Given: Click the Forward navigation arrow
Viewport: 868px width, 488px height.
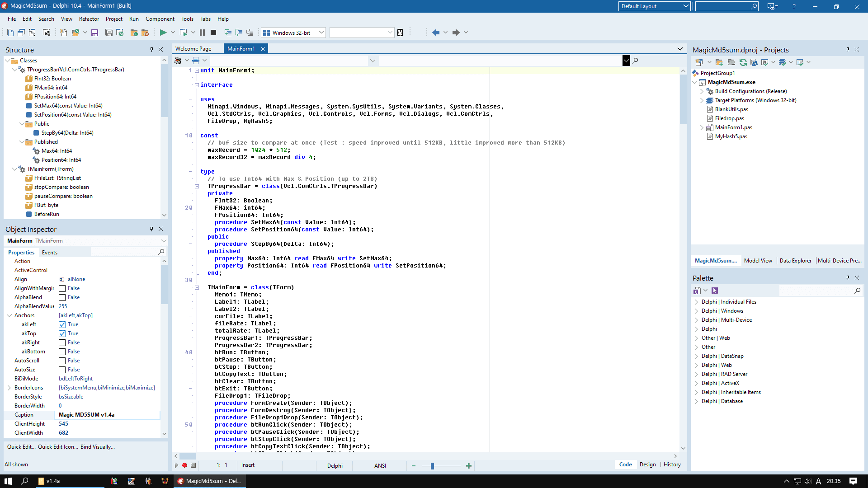Looking at the screenshot, I should tap(456, 33).
